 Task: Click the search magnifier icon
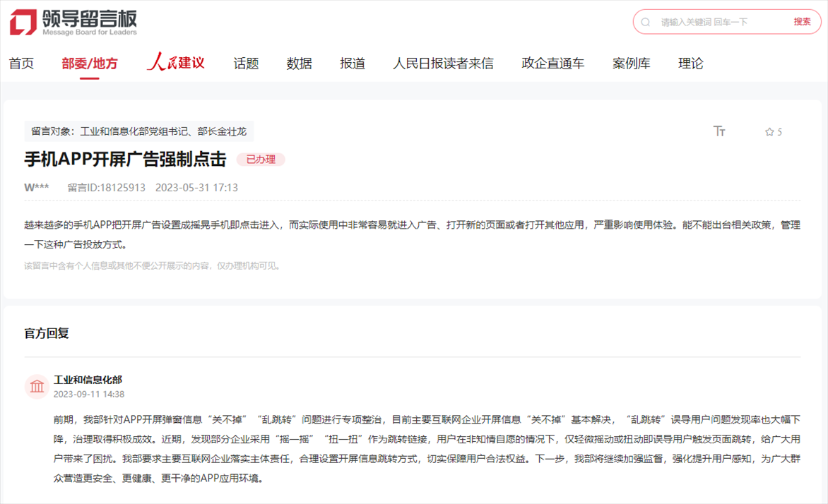click(x=645, y=22)
